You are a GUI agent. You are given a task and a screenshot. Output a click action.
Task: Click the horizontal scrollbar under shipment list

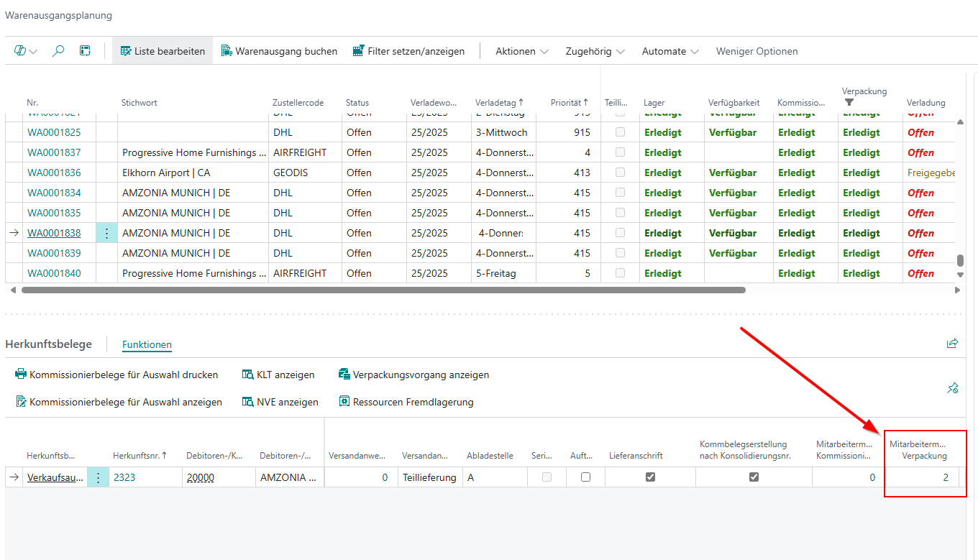[383, 290]
